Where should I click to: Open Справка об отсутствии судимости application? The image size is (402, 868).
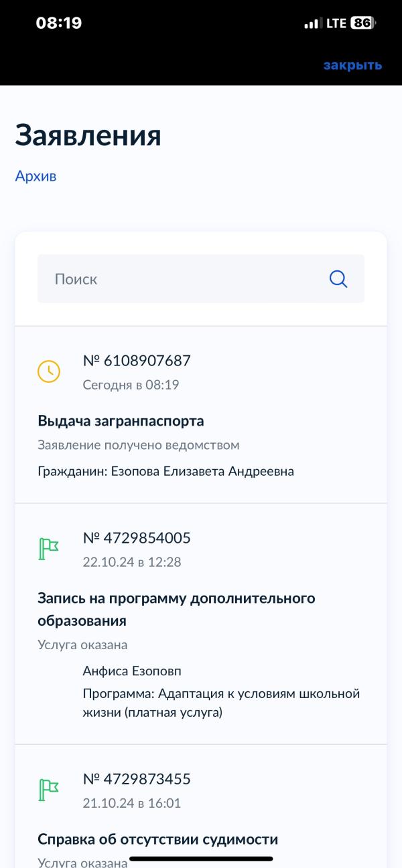[157, 839]
